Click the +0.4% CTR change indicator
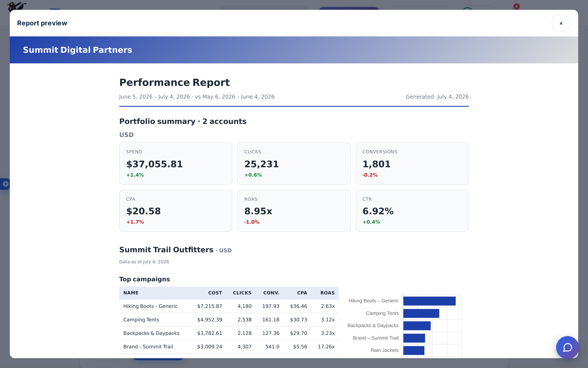This screenshot has width=588, height=368. [x=371, y=222]
